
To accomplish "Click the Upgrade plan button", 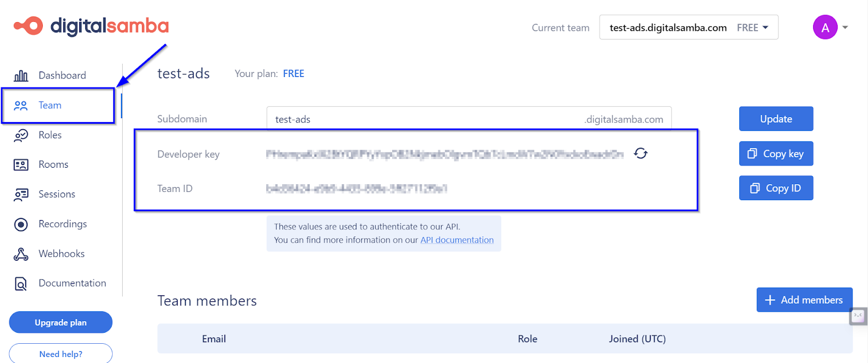I will pyautogui.click(x=61, y=322).
